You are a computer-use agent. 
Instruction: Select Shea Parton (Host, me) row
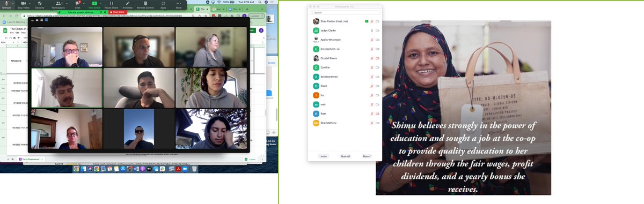pyautogui.click(x=345, y=21)
